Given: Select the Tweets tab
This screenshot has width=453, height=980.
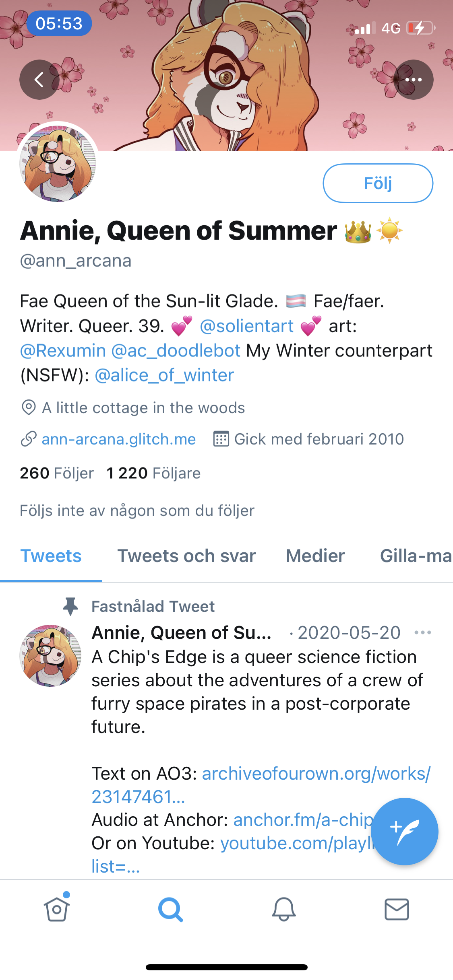Looking at the screenshot, I should [x=51, y=556].
